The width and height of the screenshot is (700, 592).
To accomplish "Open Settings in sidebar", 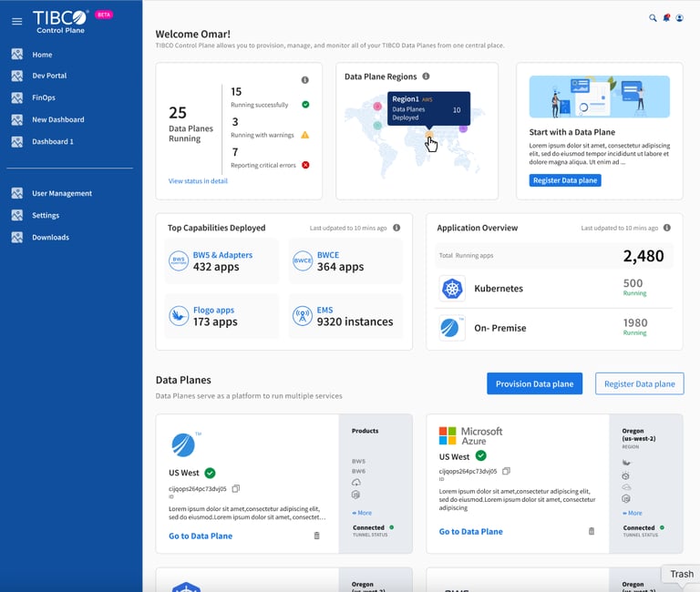I will 46,215.
